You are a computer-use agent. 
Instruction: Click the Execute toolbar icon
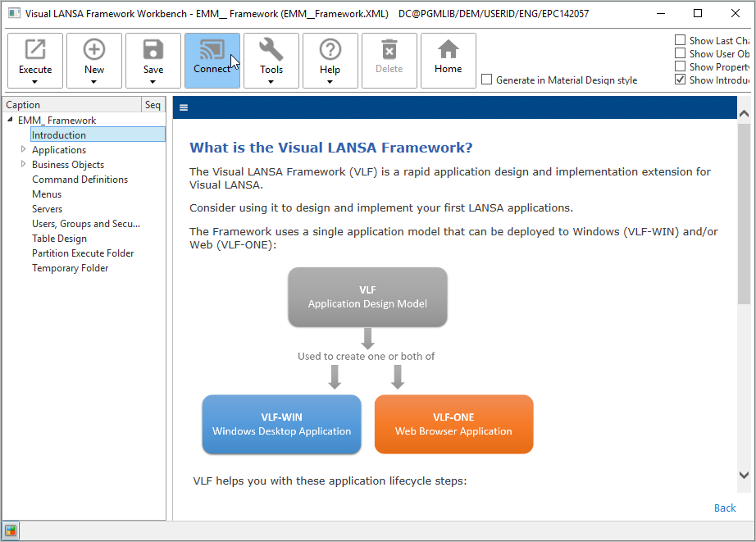pyautogui.click(x=35, y=49)
